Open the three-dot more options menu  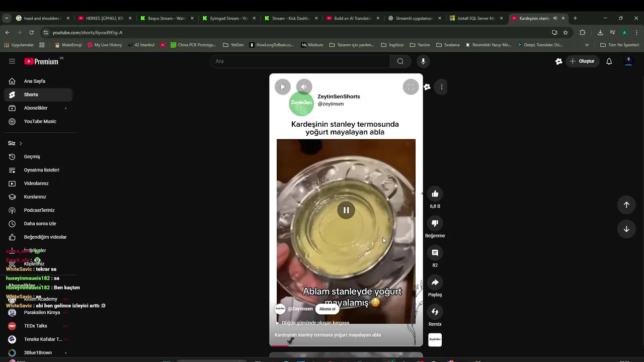coord(442,87)
